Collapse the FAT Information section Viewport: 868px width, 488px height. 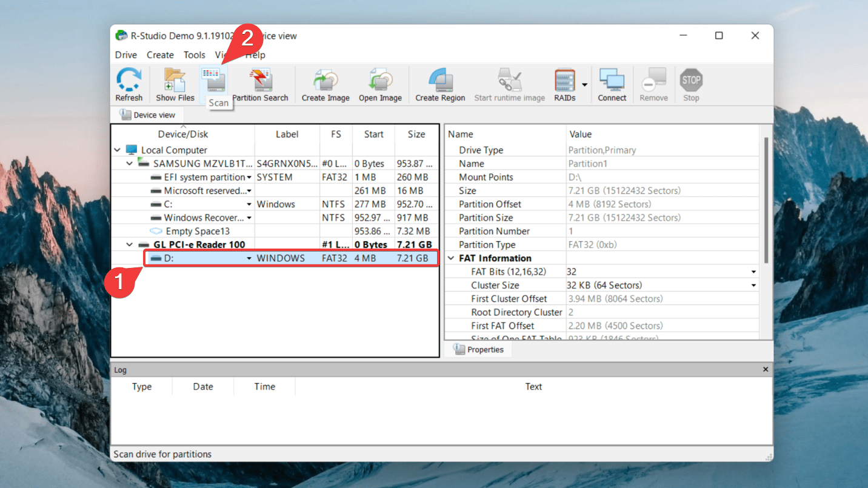click(451, 258)
